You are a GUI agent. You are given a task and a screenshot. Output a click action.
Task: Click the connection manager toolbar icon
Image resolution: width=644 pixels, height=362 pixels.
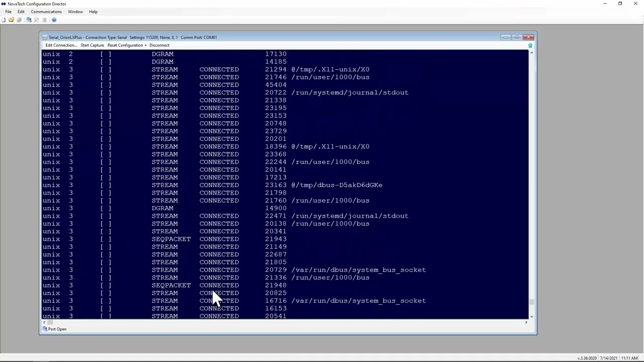pos(29,20)
